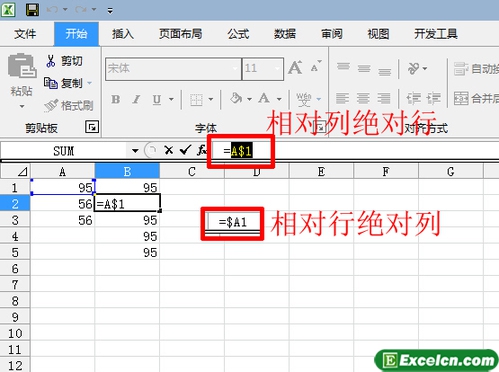499x372 pixels.
Task: Click cell B5 containing 95
Action: point(127,252)
